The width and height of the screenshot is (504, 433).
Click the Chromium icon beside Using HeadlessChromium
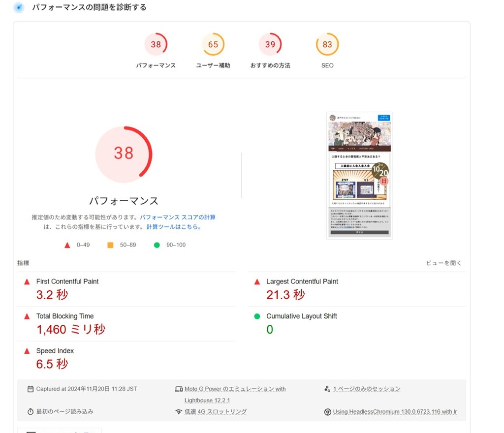pyautogui.click(x=327, y=412)
